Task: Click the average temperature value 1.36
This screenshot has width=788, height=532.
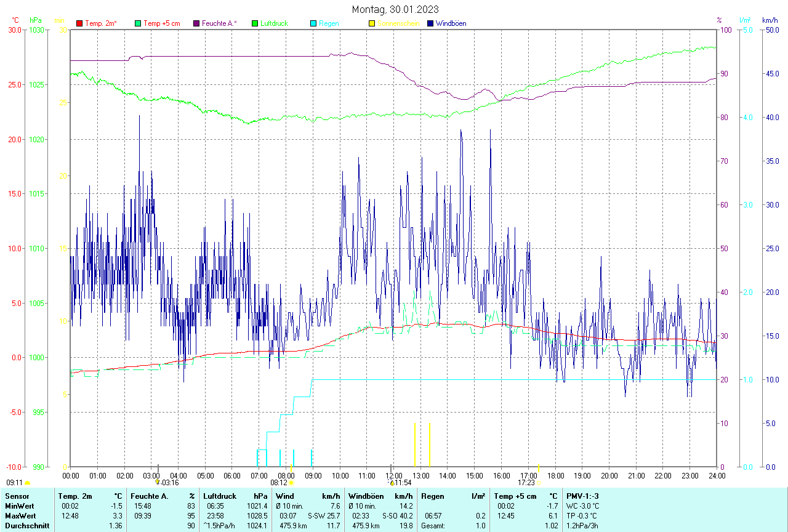Action: pos(115,526)
